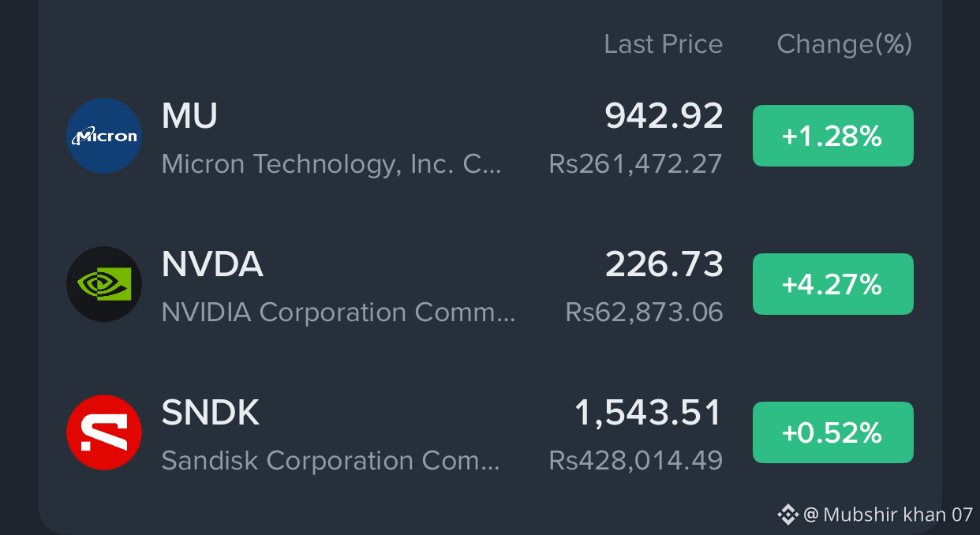Click the SNDK last price 1,543.51

tap(648, 413)
